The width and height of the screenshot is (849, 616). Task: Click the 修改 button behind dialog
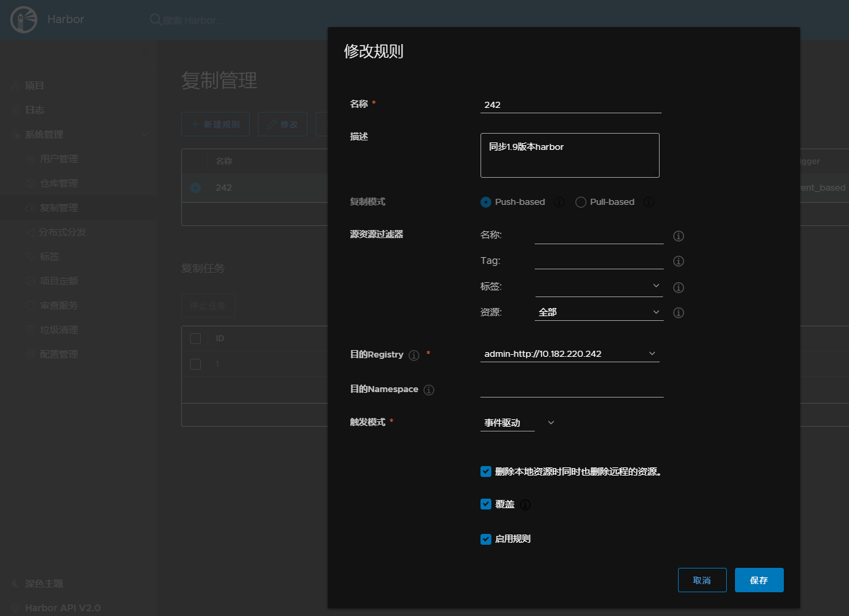(283, 125)
